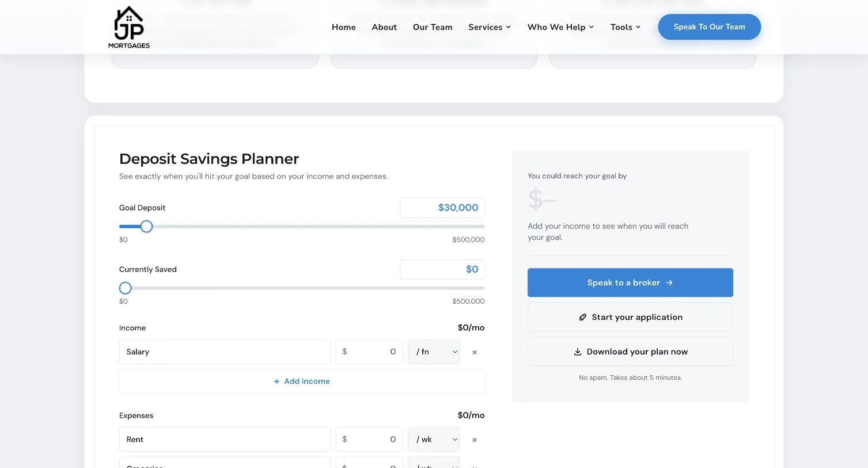The width and height of the screenshot is (868, 468).
Task: Expand the Tools menu
Action: click(x=626, y=27)
